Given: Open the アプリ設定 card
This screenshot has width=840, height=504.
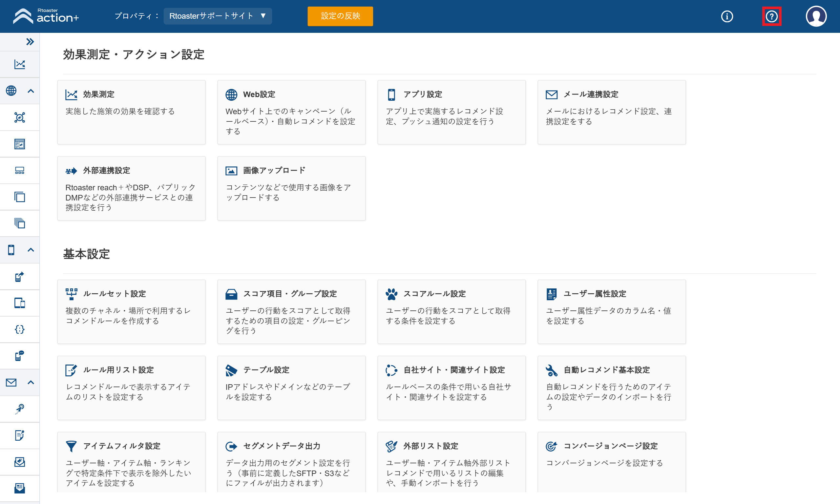Looking at the screenshot, I should click(451, 112).
